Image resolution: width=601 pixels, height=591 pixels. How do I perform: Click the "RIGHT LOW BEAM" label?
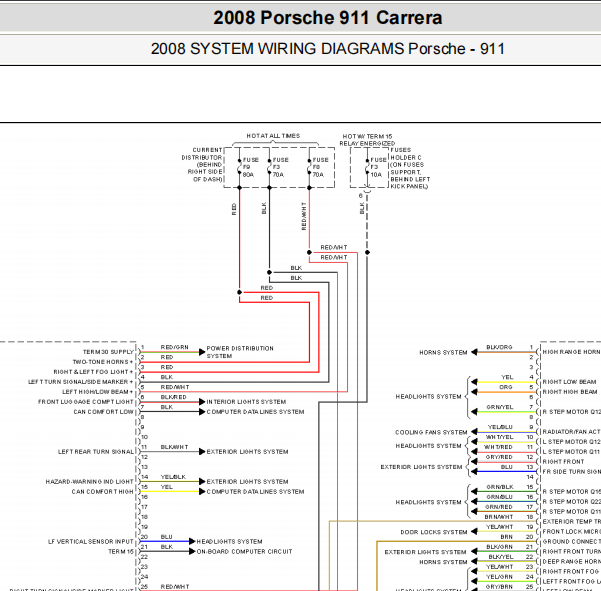569,382
